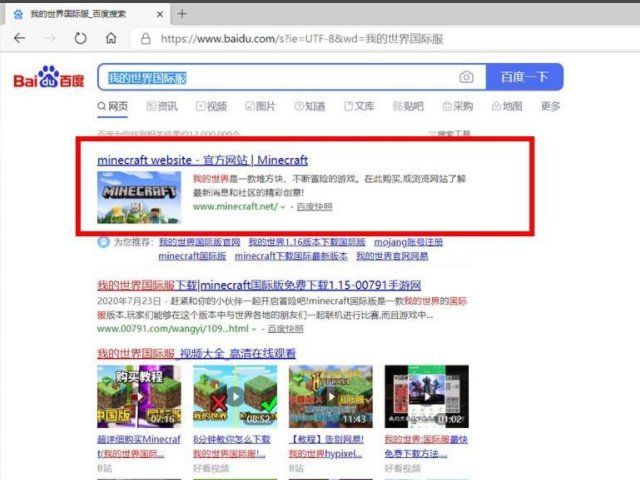Click the Baidu logo
Image resolution: width=640 pixels, height=480 pixels.
point(49,77)
